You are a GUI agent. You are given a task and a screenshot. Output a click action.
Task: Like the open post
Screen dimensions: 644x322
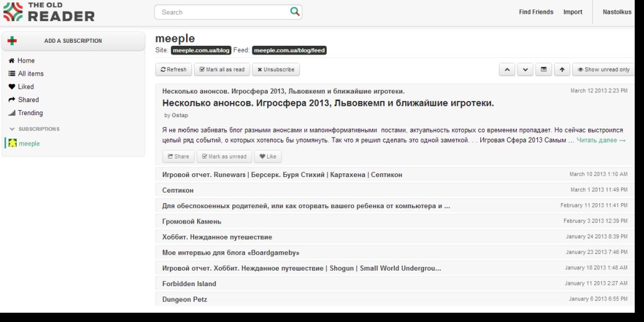pyautogui.click(x=268, y=156)
